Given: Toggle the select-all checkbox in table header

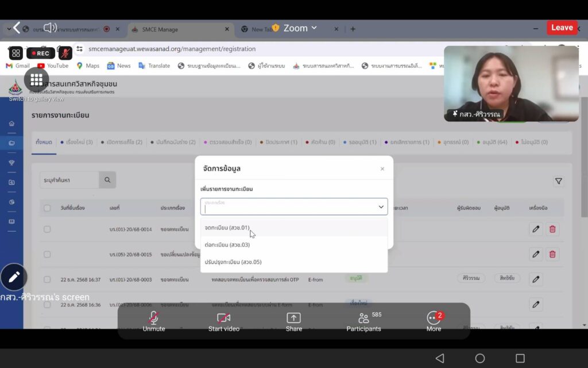Looking at the screenshot, I should 47,208.
